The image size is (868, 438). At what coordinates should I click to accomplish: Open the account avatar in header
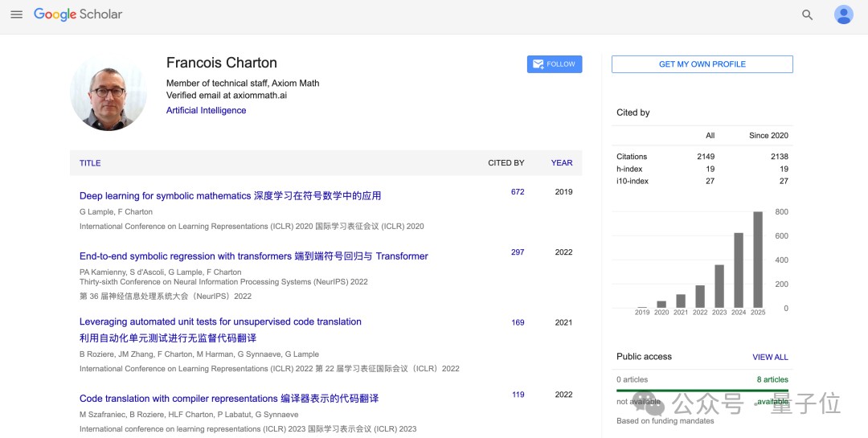tap(843, 14)
